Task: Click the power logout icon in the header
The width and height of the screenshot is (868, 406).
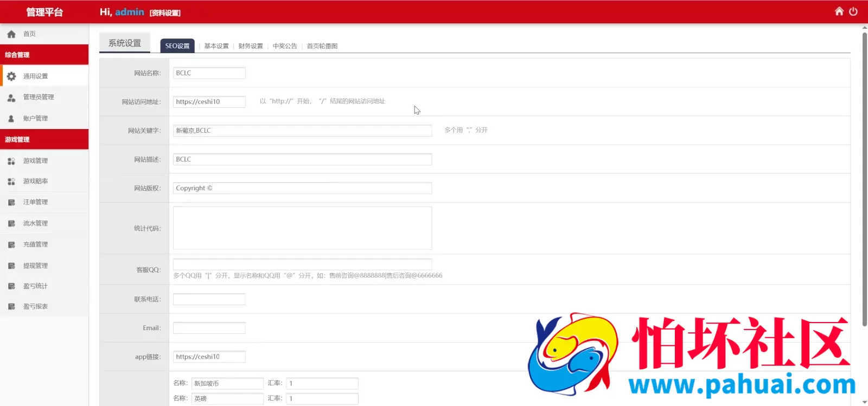Action: point(853,11)
